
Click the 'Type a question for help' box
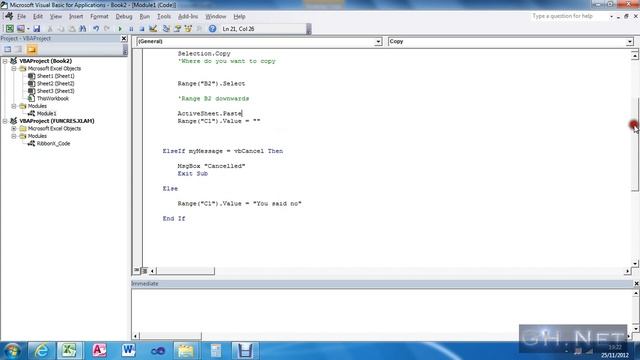(569, 16)
